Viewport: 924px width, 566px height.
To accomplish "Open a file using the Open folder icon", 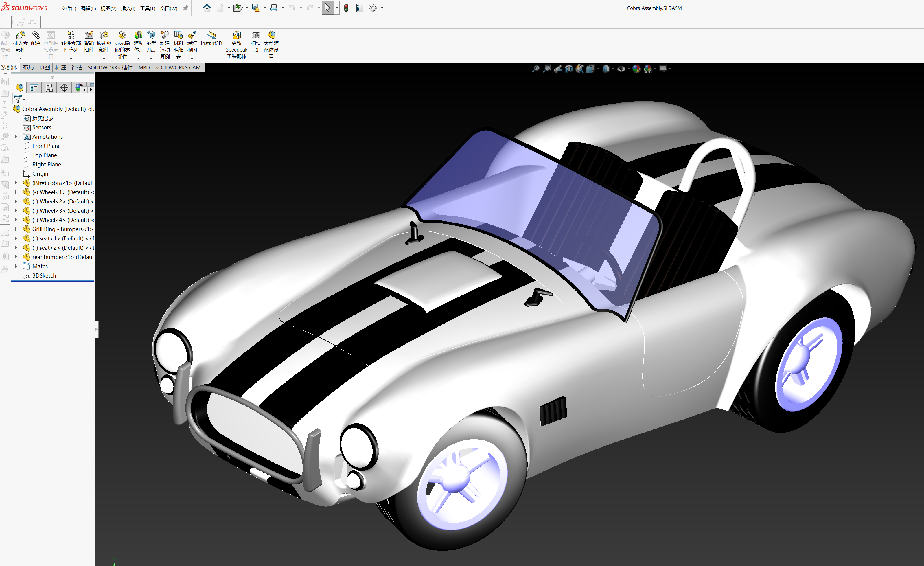I will (x=238, y=8).
